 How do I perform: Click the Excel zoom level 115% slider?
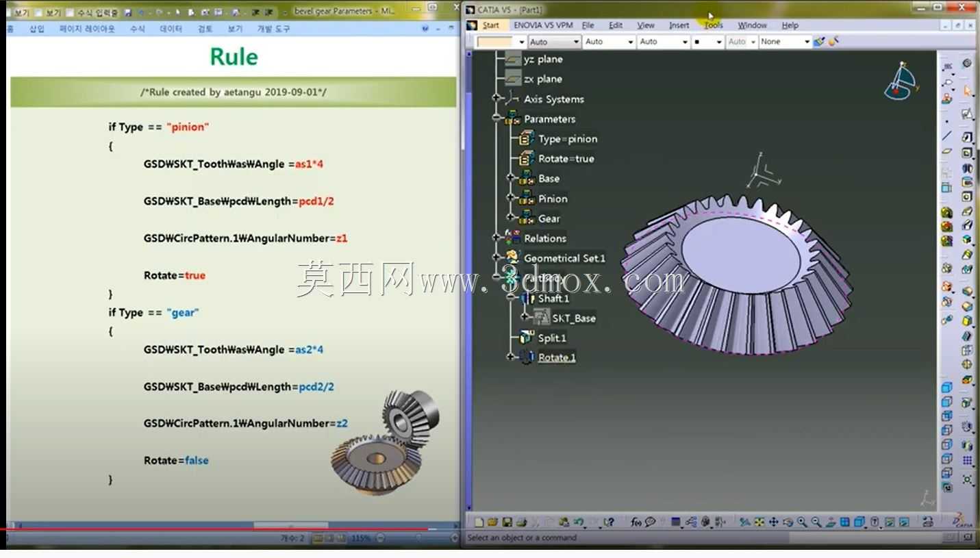click(x=418, y=538)
